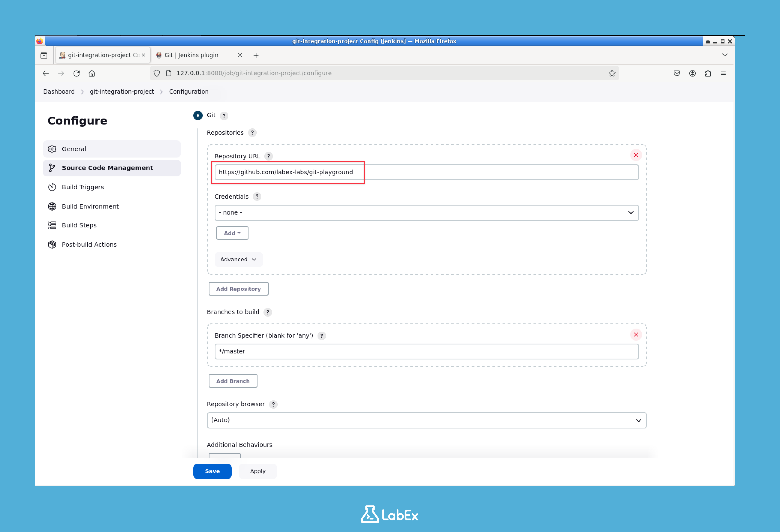The height and width of the screenshot is (532, 780).
Task: Select the Build Steps list icon
Action: click(52, 225)
